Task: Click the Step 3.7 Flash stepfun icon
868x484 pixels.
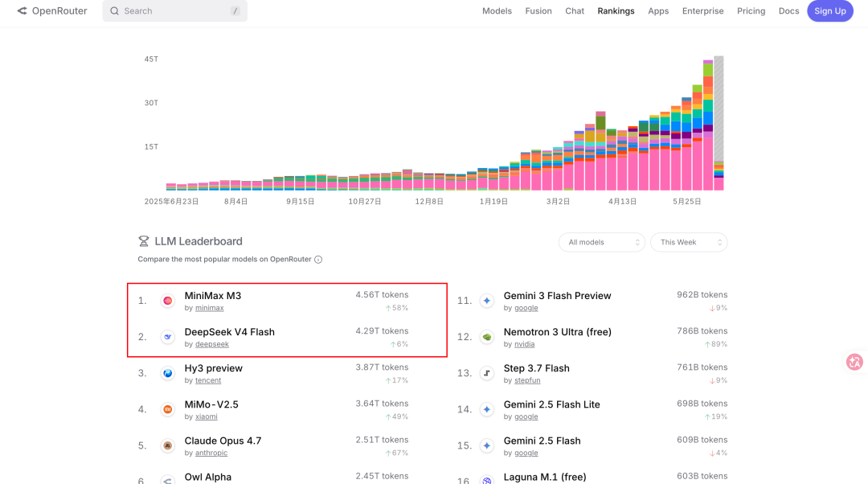Action: click(487, 373)
